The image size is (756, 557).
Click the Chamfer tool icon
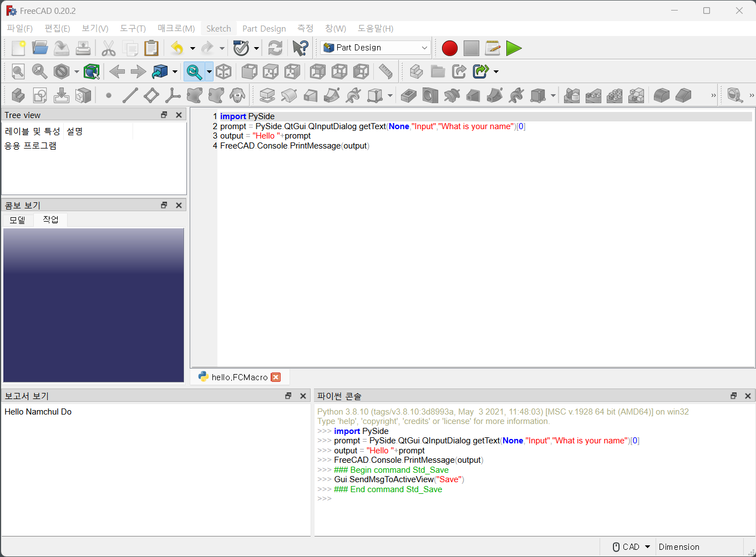click(x=683, y=95)
